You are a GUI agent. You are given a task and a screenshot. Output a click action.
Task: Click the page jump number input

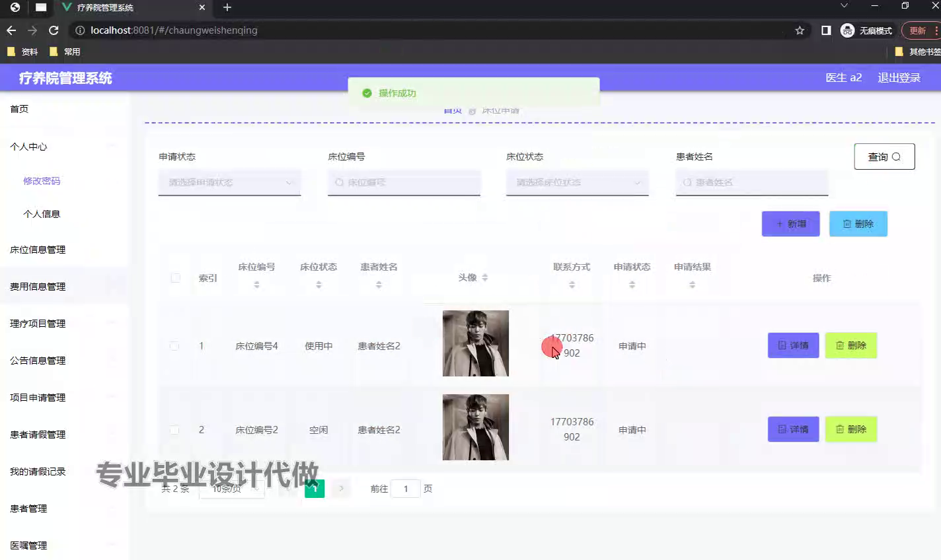(x=406, y=489)
